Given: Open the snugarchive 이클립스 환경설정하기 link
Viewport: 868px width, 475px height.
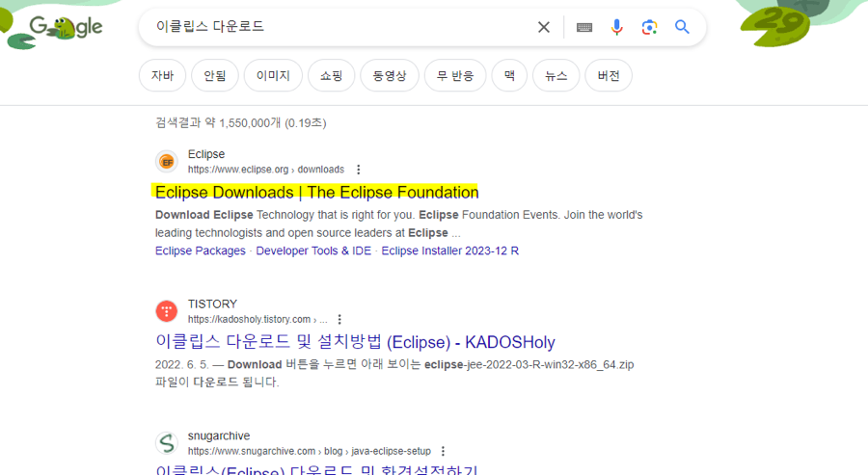Looking at the screenshot, I should (x=316, y=470).
